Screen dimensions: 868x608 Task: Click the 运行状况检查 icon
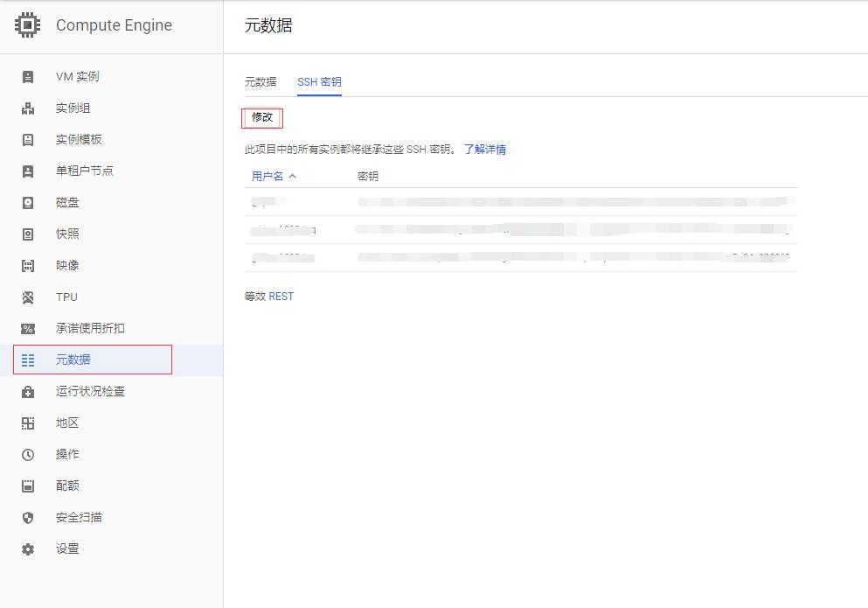click(x=28, y=392)
